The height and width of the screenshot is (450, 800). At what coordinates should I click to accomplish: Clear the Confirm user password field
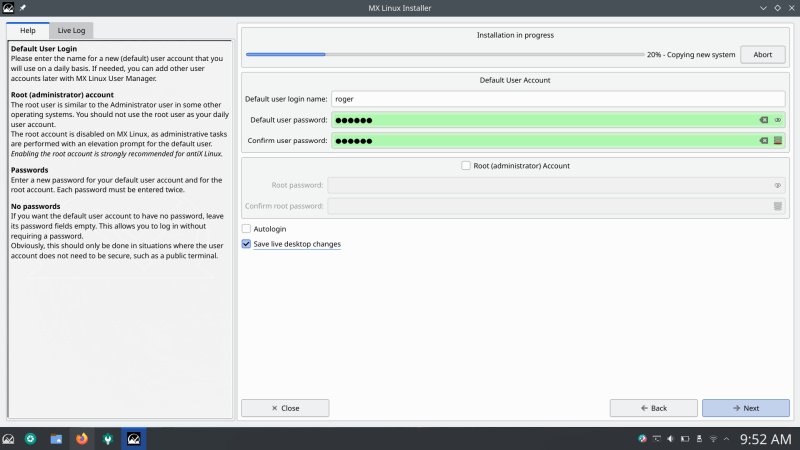(x=764, y=140)
